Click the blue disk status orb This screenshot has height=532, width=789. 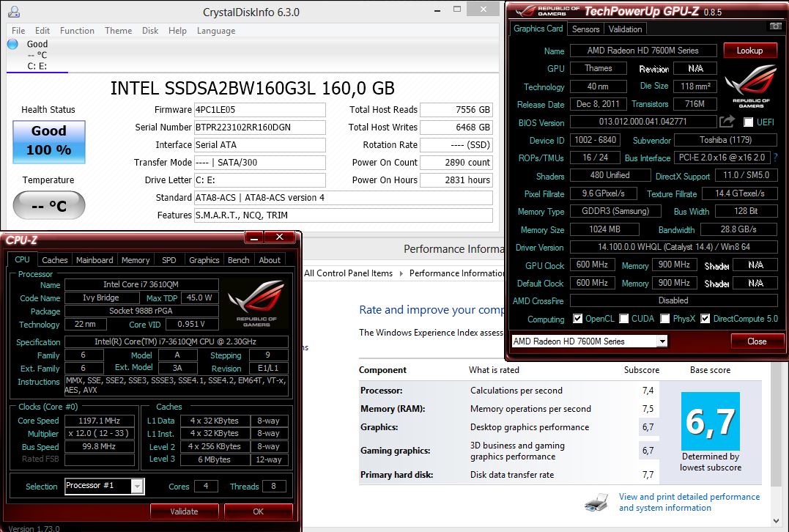click(12, 44)
